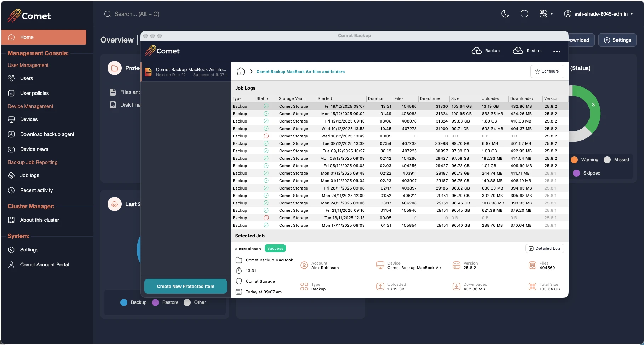Toggle dark mode moon icon

click(x=505, y=14)
